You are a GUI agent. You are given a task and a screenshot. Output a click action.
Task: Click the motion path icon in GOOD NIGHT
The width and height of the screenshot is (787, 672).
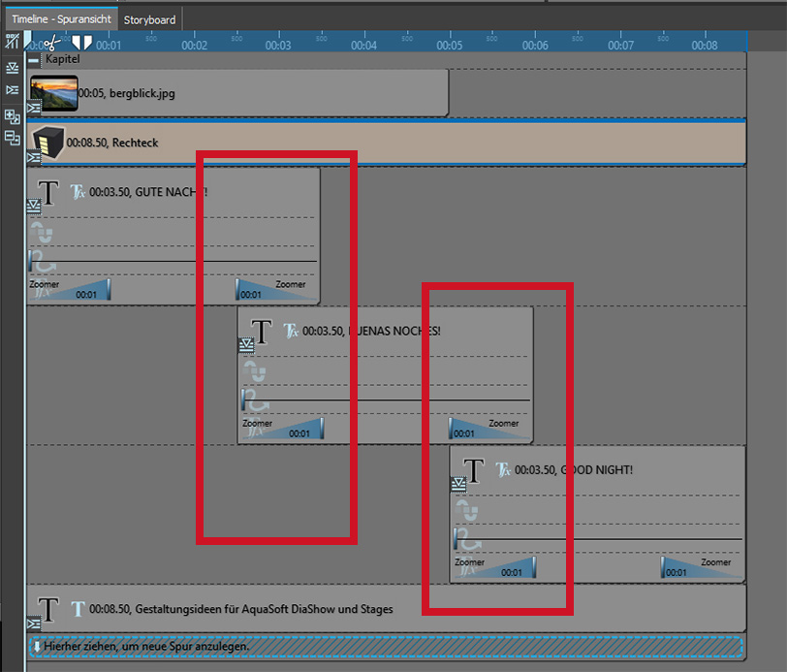[468, 539]
